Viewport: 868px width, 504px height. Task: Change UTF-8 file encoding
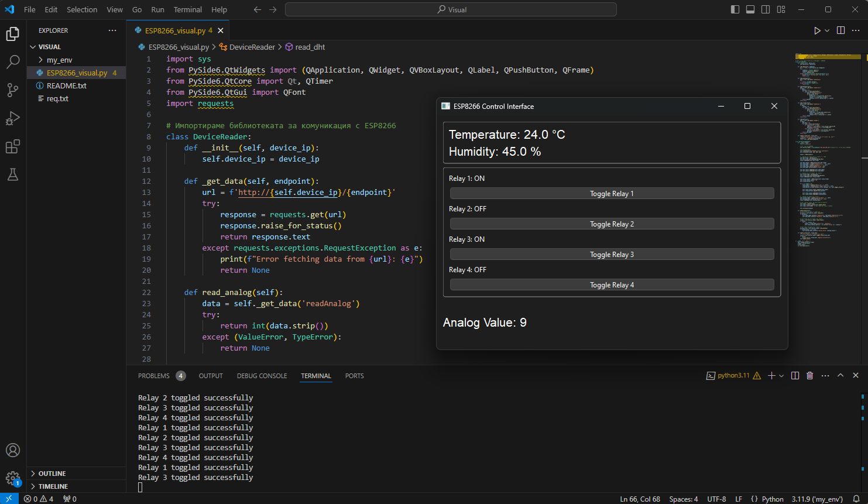click(716, 499)
